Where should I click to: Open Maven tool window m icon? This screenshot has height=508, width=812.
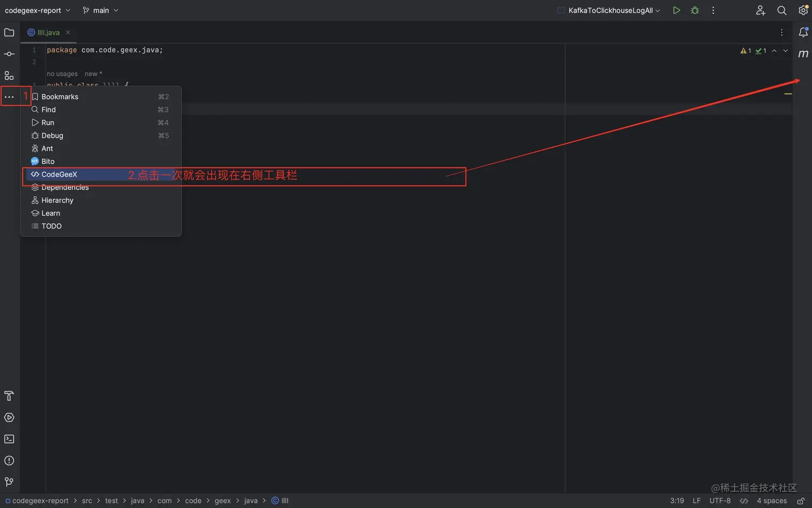803,54
